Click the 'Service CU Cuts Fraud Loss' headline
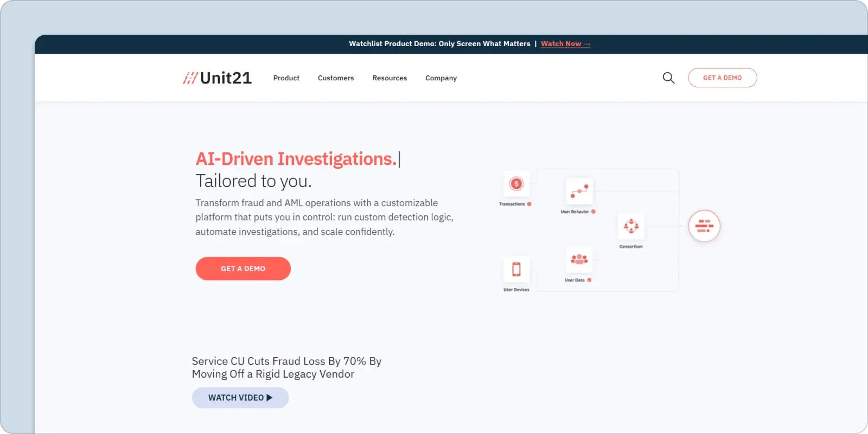 286,368
